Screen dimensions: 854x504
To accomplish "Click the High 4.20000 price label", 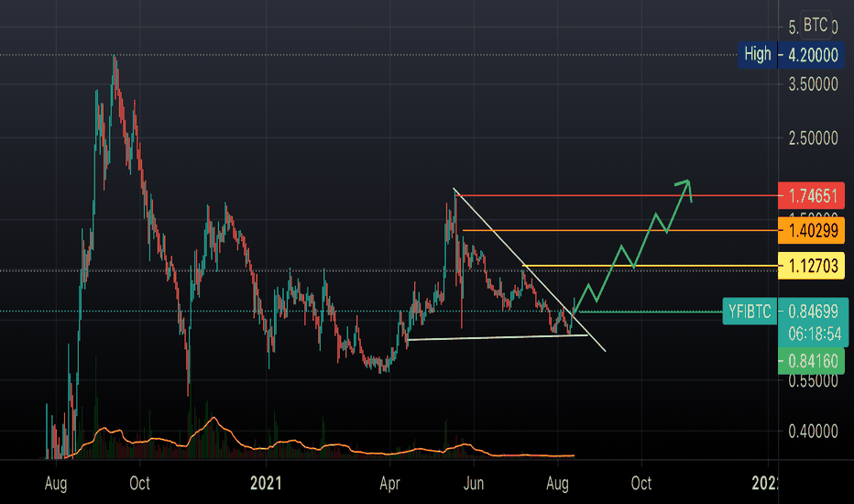I will point(792,54).
